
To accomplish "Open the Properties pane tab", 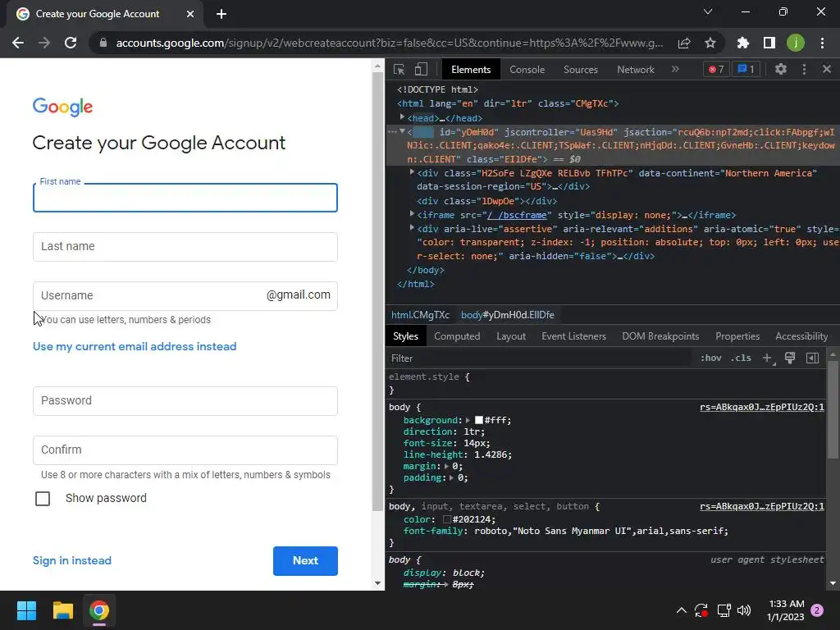I will [x=737, y=336].
